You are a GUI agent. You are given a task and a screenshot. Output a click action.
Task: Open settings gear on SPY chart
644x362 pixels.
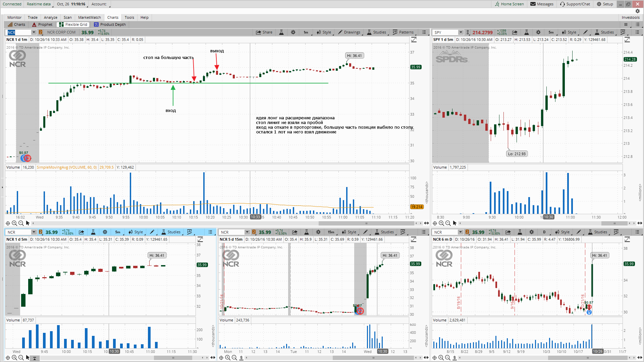click(538, 32)
